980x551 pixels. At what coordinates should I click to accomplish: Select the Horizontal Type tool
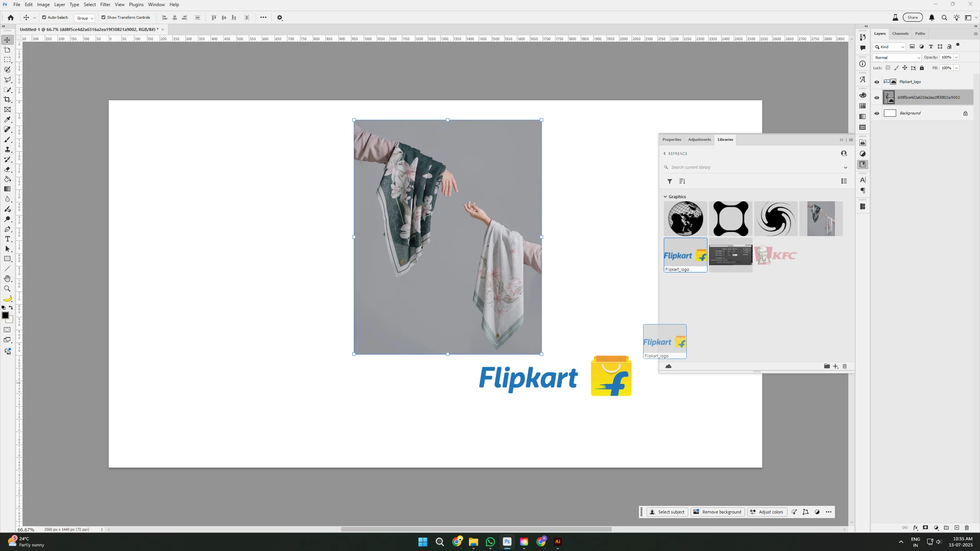click(x=7, y=239)
